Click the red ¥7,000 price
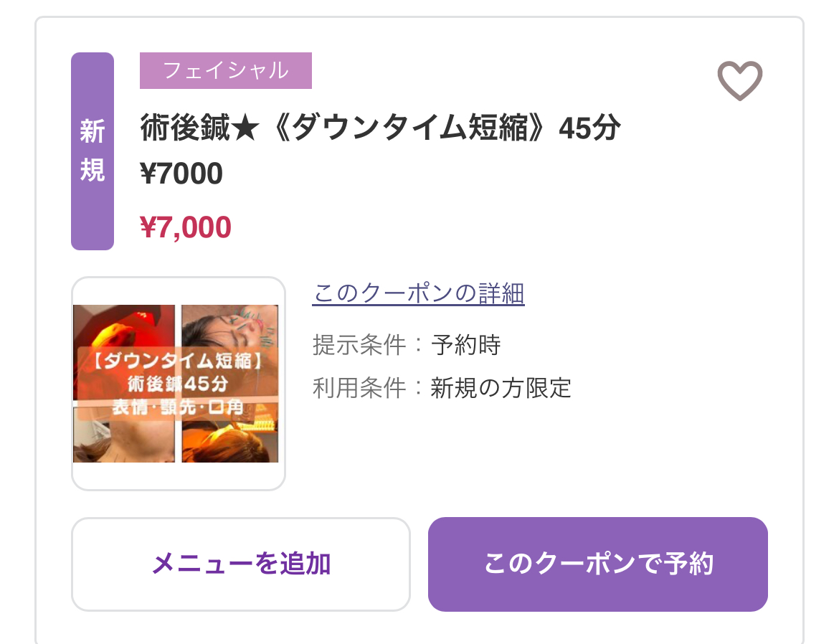This screenshot has height=644, width=839. (186, 227)
